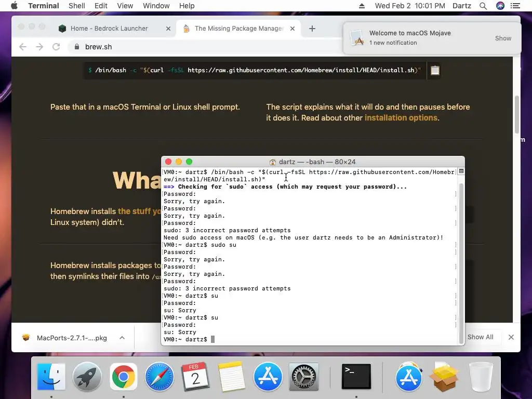
Task: Click Show All downloads
Action: pos(480,337)
